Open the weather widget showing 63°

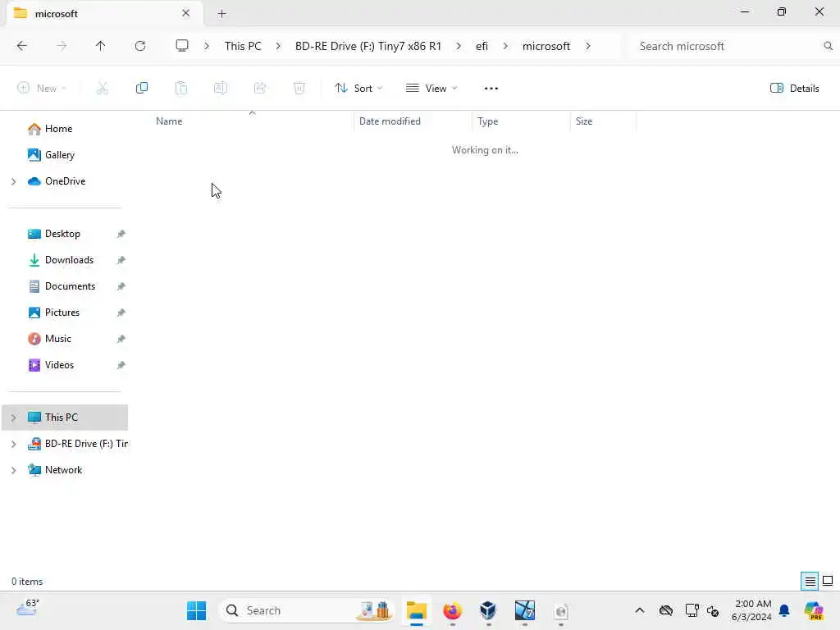pyautogui.click(x=27, y=609)
